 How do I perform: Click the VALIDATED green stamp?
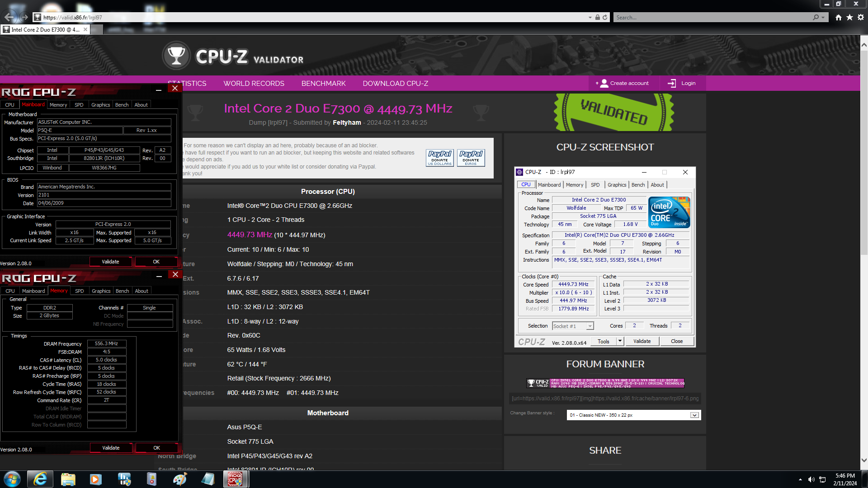tap(614, 112)
